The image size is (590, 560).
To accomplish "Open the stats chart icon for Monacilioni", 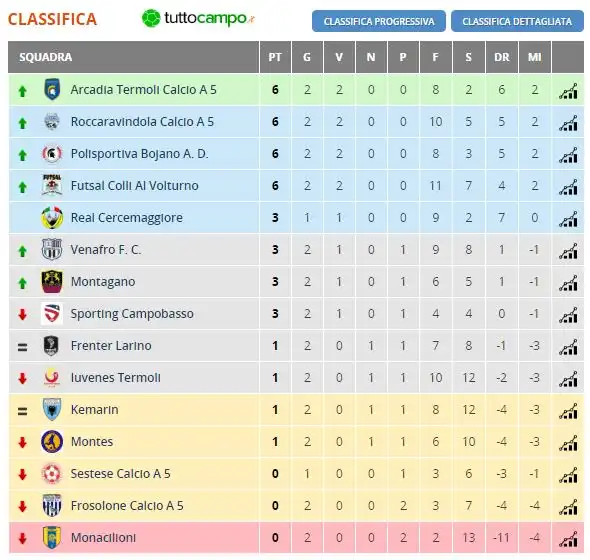I will [568, 538].
